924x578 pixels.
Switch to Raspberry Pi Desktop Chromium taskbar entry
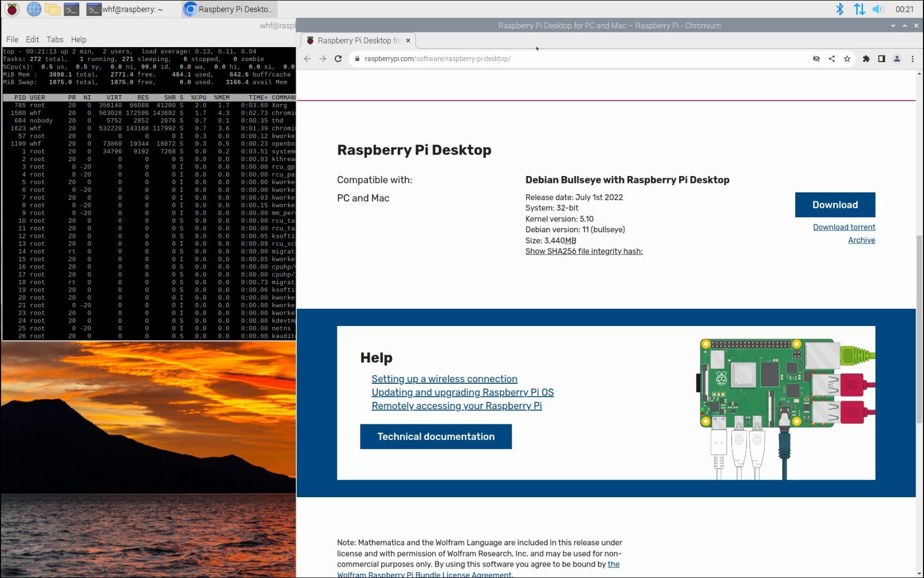[x=229, y=9]
